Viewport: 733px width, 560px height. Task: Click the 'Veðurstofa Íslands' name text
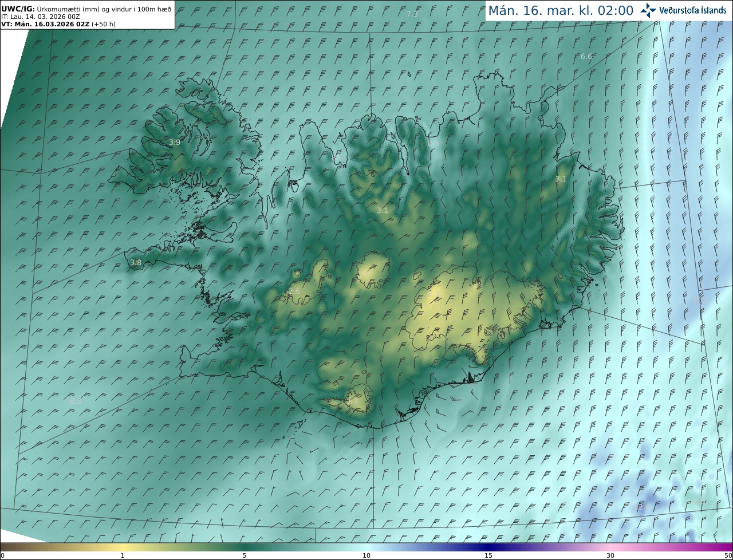point(693,10)
